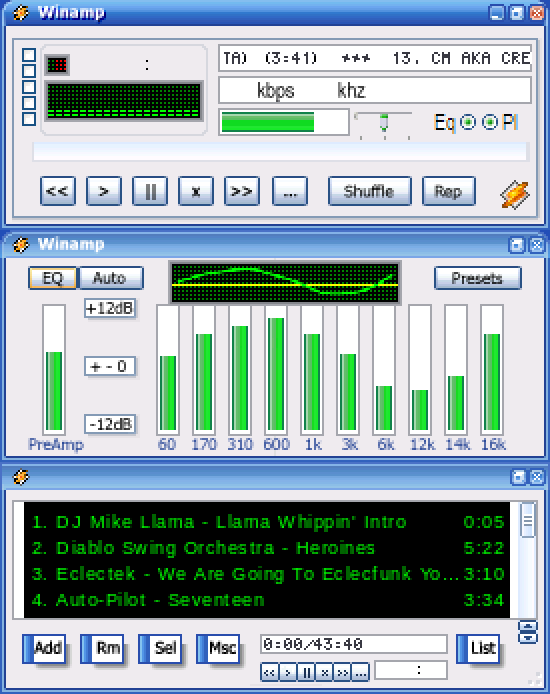Click the playlist scroll-up arrow beside the List button

[x=527, y=626]
